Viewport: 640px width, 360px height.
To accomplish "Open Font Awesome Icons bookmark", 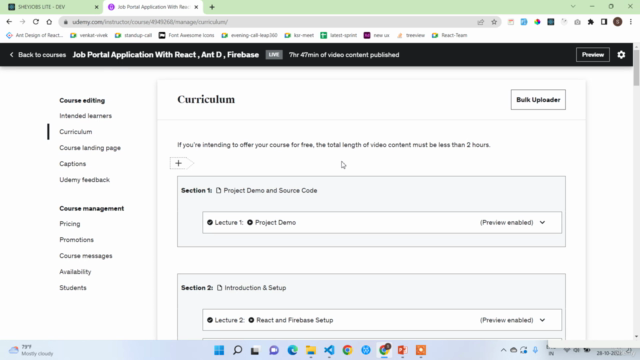I will click(x=187, y=35).
